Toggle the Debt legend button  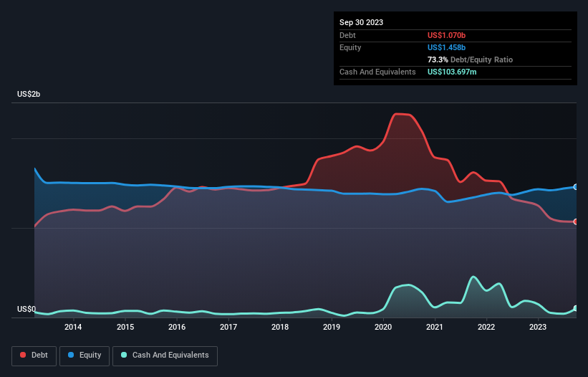pyautogui.click(x=34, y=355)
